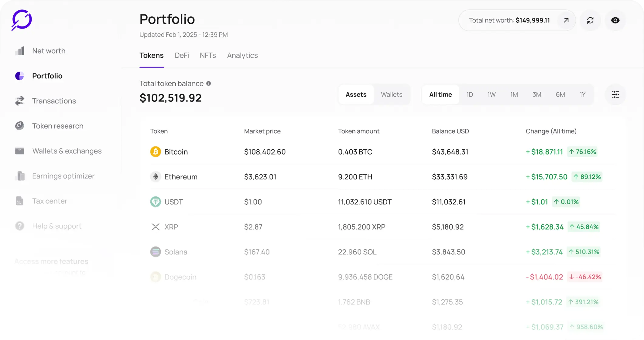Switch to the Analytics tab
Viewport: 644px width, 340px height.
pos(242,56)
